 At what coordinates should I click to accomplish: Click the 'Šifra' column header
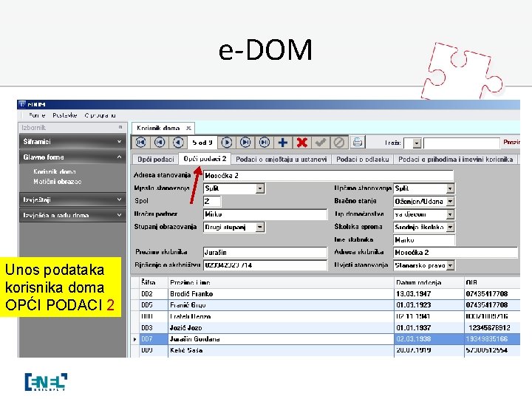pos(154,282)
